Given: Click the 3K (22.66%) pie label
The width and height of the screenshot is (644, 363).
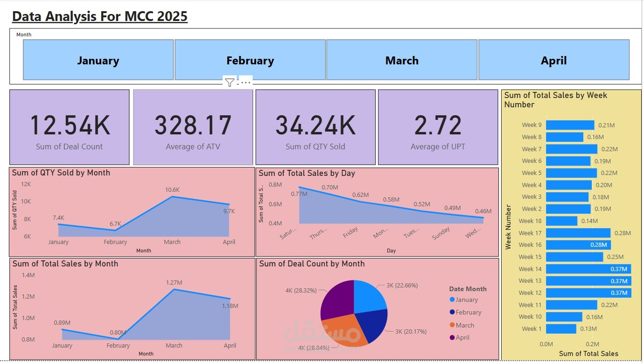Looking at the screenshot, I should [402, 285].
